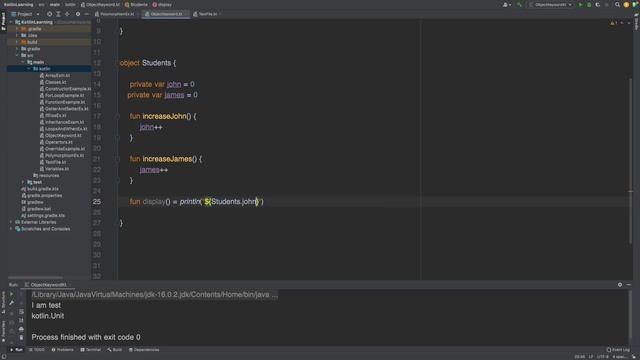Open Variables.kt in project tree
The height and width of the screenshot is (360, 640).
coord(57,169)
